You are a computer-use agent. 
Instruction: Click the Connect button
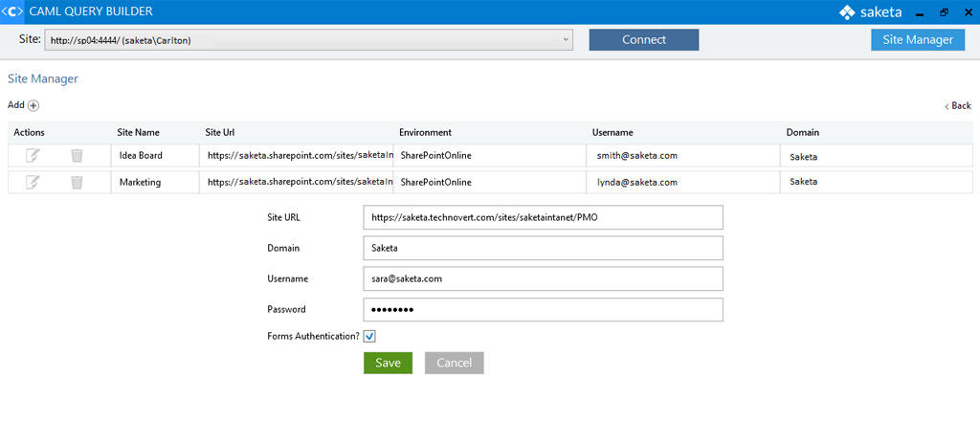tap(644, 40)
